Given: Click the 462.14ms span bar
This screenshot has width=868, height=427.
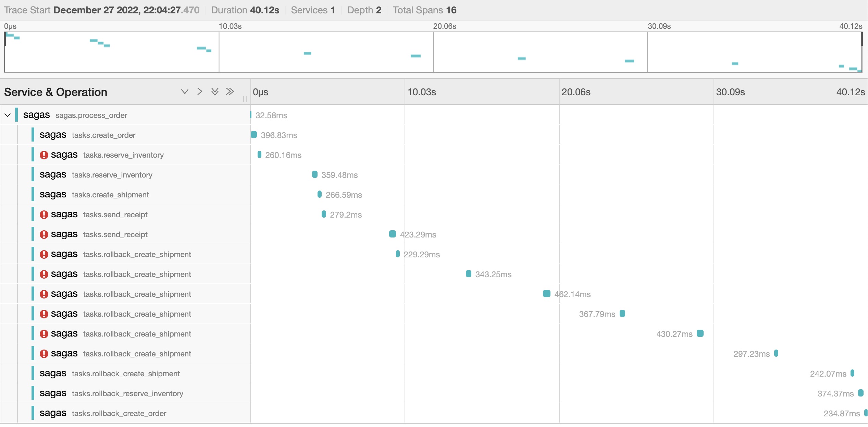Looking at the screenshot, I should 547,294.
